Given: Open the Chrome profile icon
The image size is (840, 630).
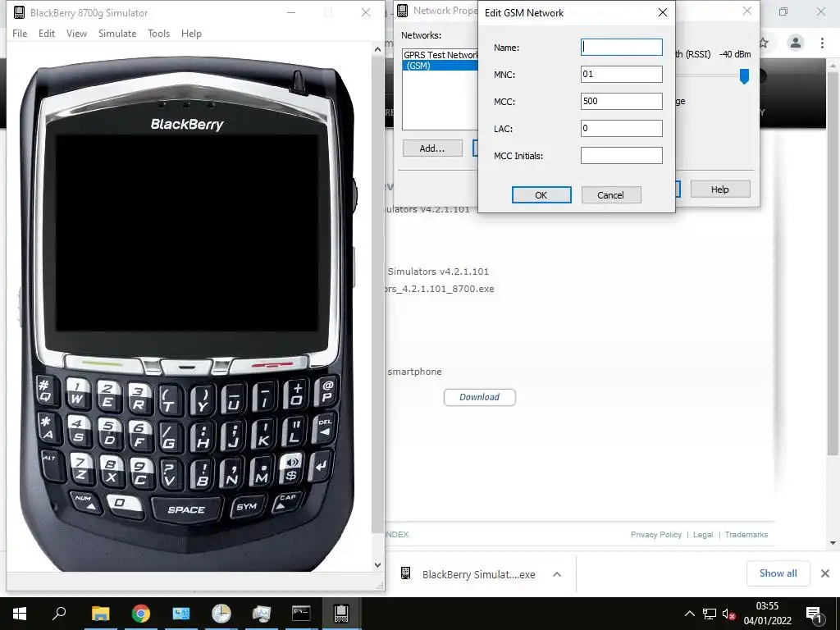Looking at the screenshot, I should click(x=796, y=43).
